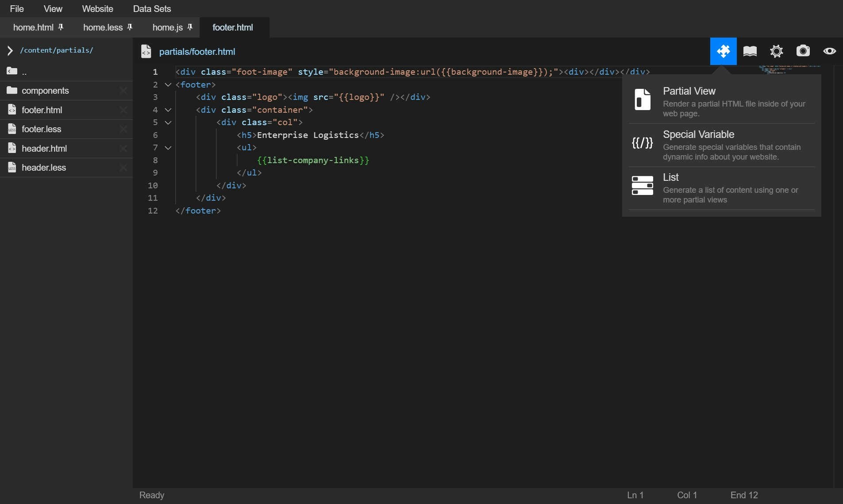Open header.less in the file browser
843x504 pixels.
[x=66, y=168]
